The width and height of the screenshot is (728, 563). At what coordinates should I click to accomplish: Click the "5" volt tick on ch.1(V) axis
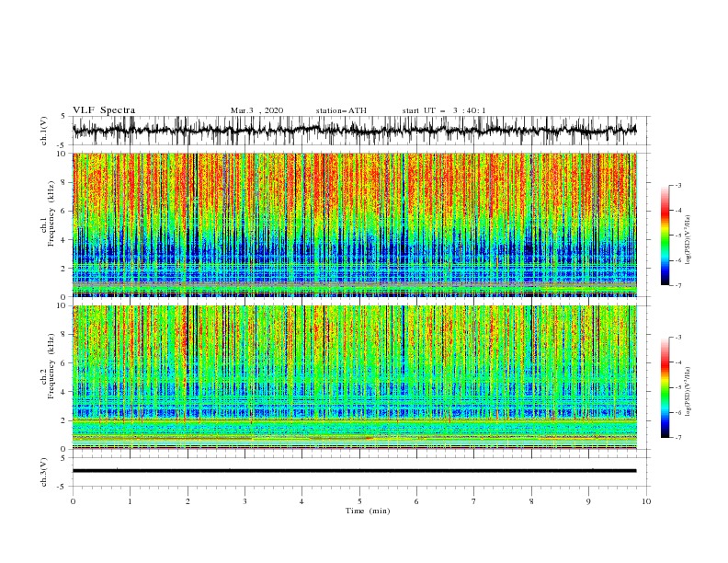pos(63,117)
